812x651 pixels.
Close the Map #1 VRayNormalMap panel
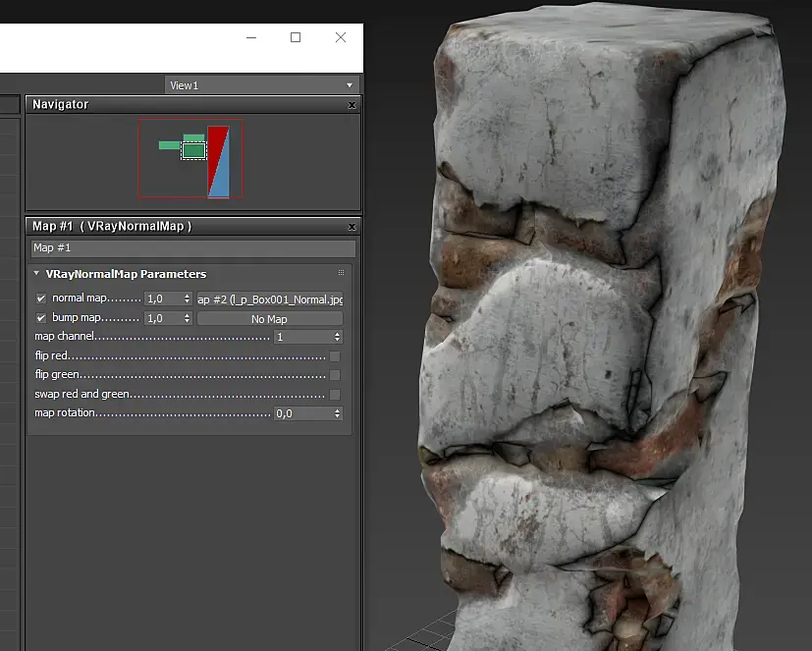click(352, 227)
